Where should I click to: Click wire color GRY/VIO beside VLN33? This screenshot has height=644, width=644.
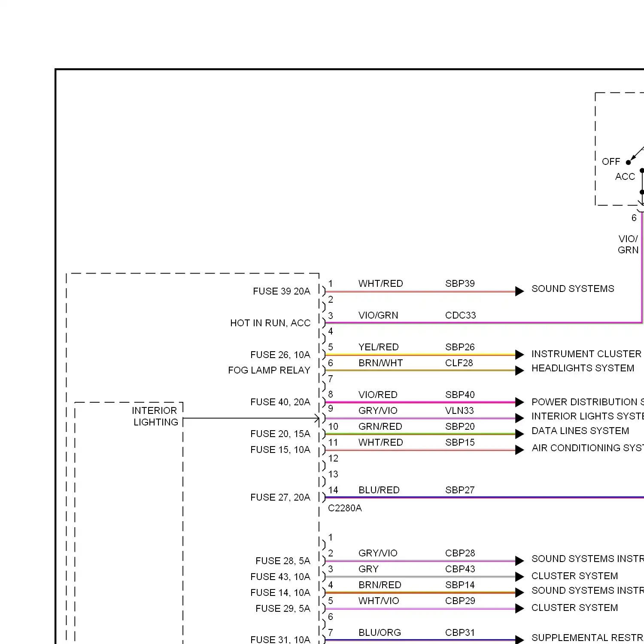coord(378,410)
